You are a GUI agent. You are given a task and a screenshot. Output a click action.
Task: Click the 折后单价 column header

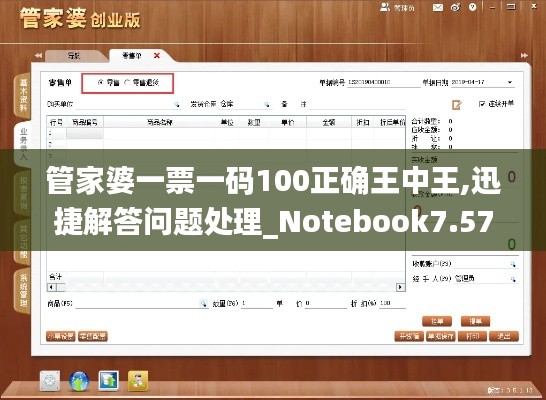393,123
